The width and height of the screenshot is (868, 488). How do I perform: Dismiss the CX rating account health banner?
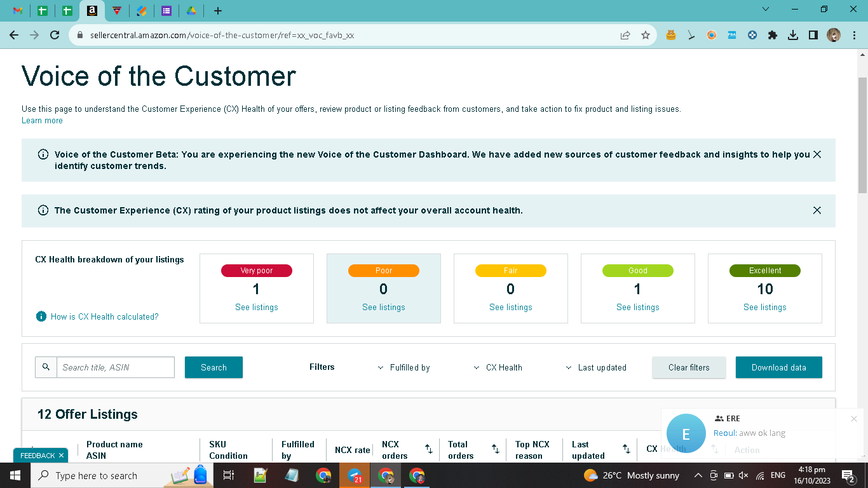pyautogui.click(x=817, y=210)
